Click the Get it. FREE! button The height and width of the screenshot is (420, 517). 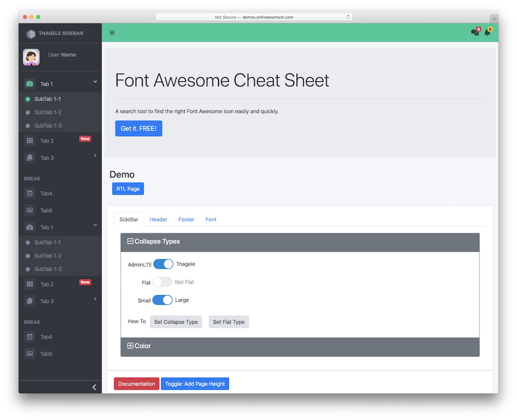point(139,129)
